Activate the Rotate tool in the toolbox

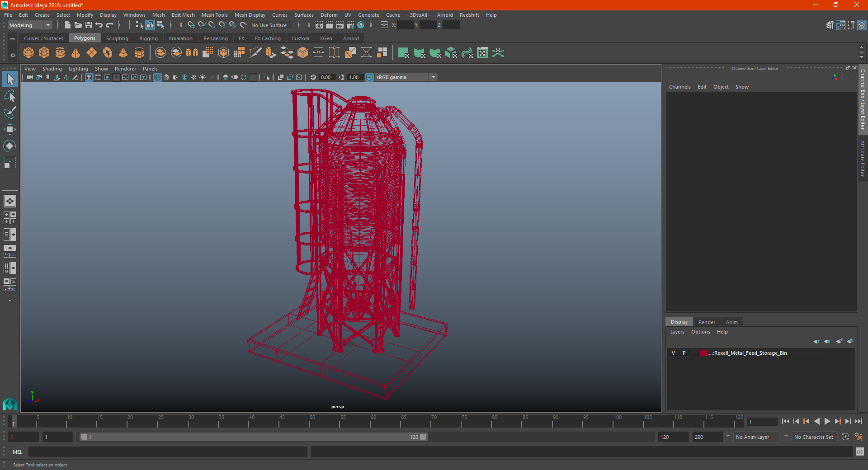coord(10,146)
